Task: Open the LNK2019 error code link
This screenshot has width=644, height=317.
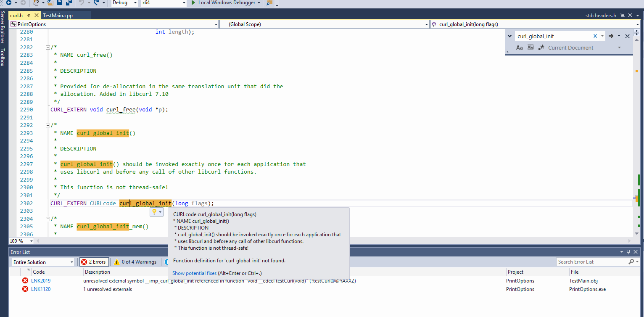Action: tap(41, 281)
